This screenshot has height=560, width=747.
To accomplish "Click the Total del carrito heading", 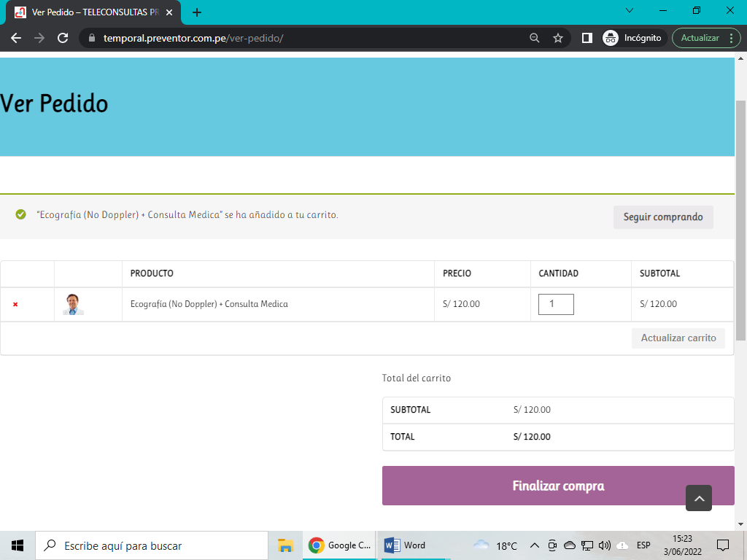I will (417, 378).
